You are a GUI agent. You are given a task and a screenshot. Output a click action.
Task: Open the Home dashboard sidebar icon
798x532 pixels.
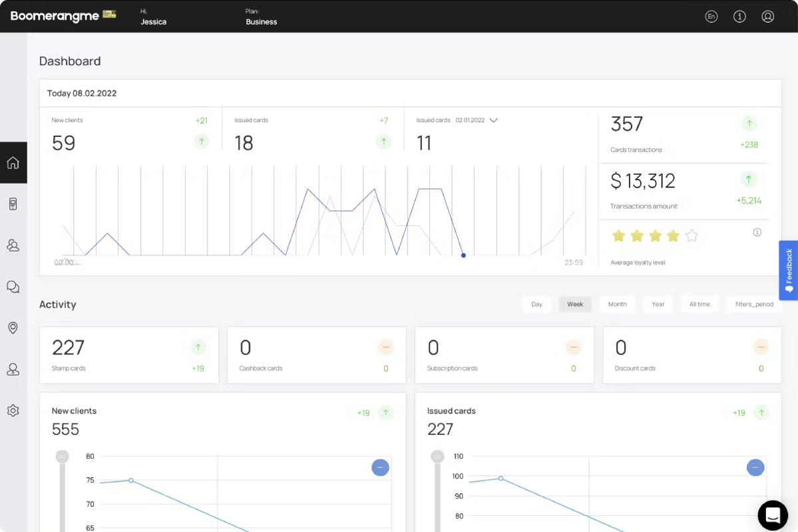tap(13, 163)
